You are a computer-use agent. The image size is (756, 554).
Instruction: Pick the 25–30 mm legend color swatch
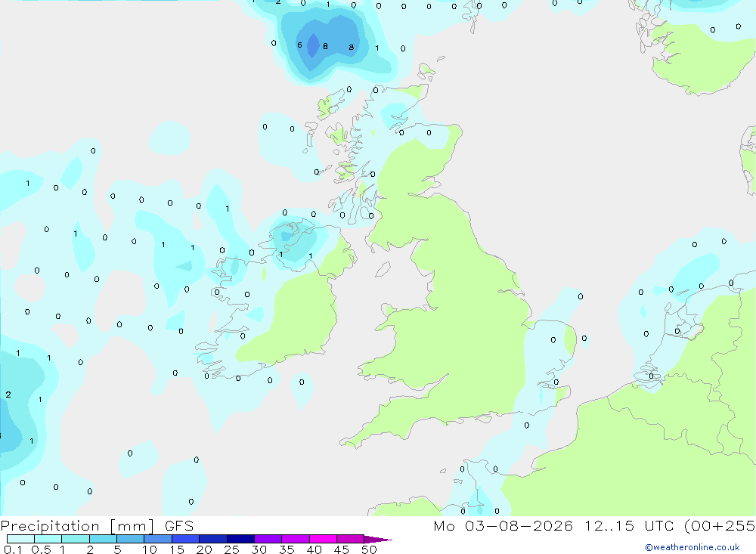point(240,539)
